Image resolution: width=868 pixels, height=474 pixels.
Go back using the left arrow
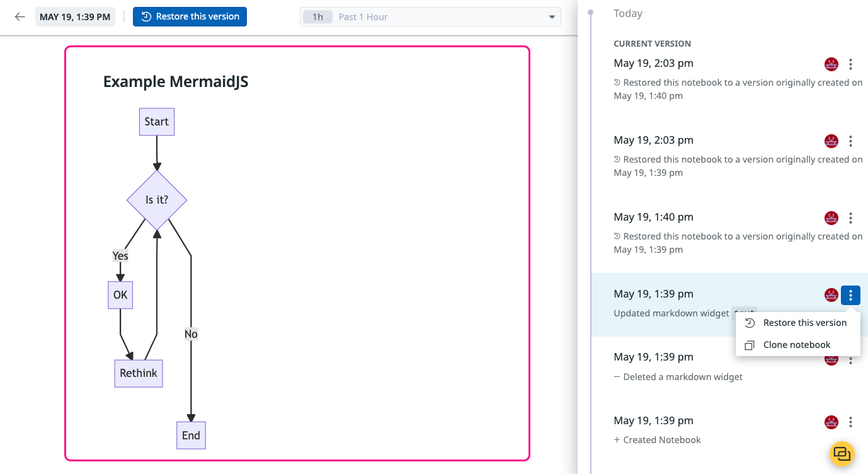tap(20, 17)
